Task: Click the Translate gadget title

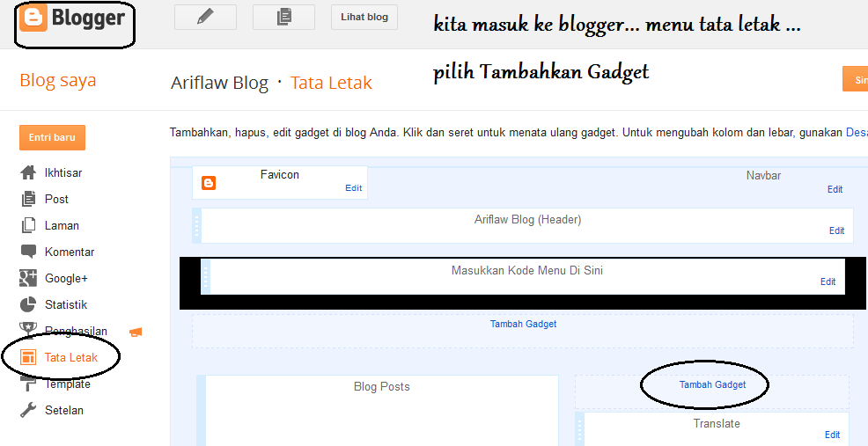Action: [717, 424]
